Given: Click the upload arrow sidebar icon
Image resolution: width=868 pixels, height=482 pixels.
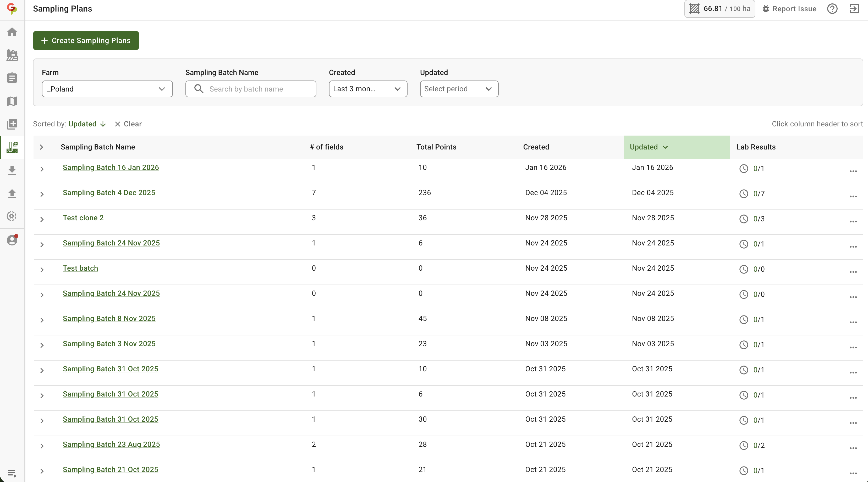Looking at the screenshot, I should (12, 193).
